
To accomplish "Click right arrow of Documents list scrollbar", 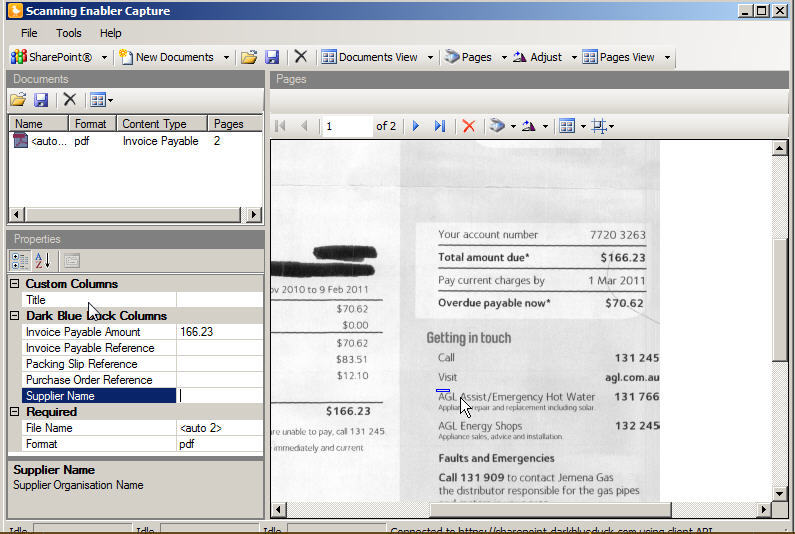I will tap(254, 215).
